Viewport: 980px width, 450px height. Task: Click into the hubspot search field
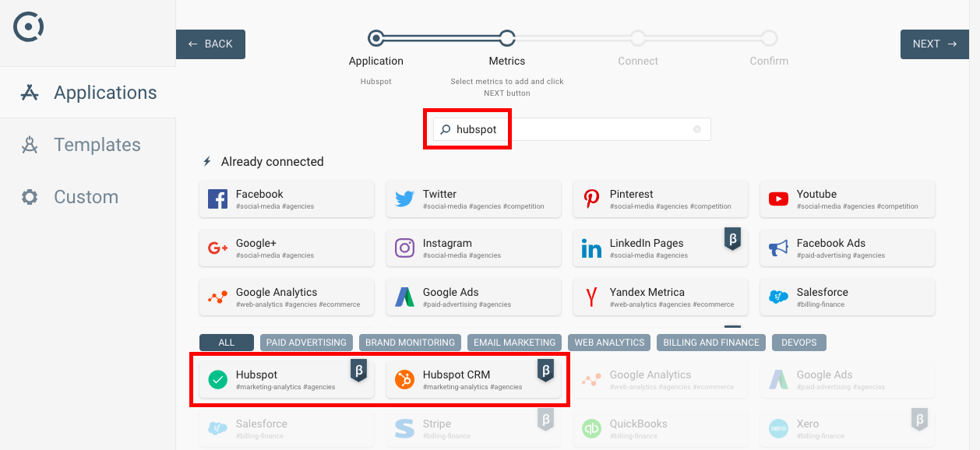(x=572, y=129)
